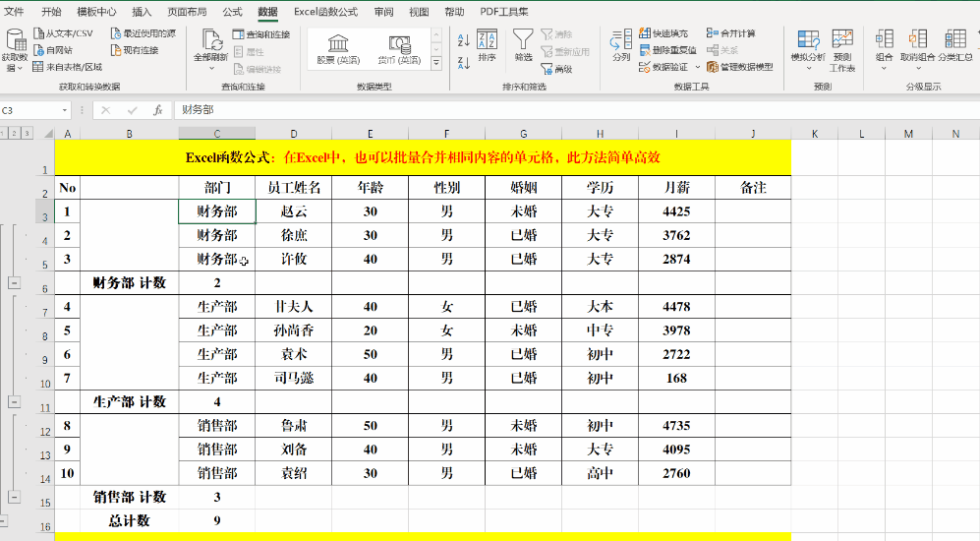Run Flash Fill (快速填充)

click(x=663, y=33)
